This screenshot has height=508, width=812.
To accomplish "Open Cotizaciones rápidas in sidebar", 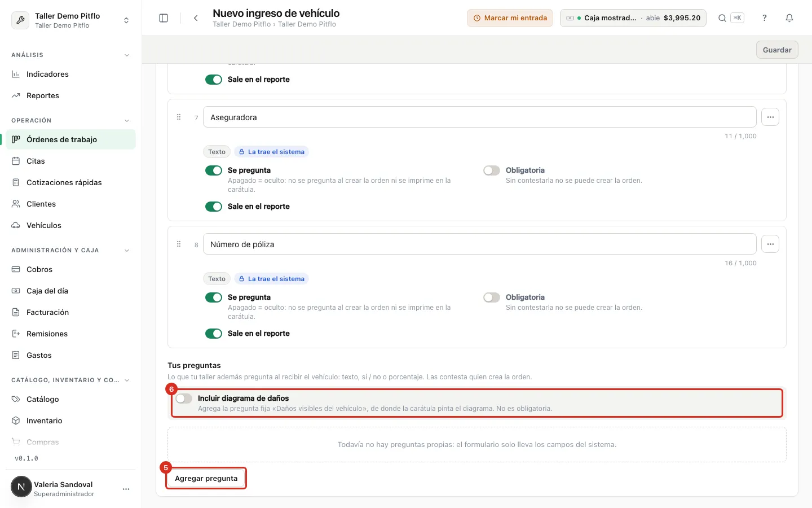I will point(70,182).
